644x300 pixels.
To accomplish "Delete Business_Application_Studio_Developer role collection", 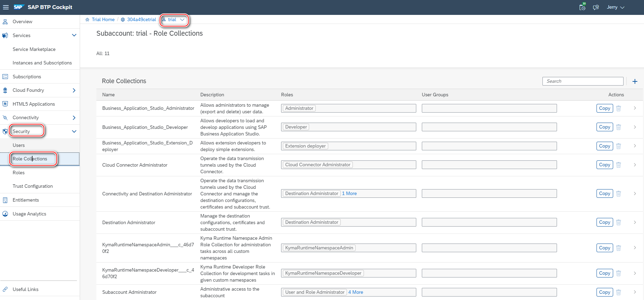I will coord(618,127).
